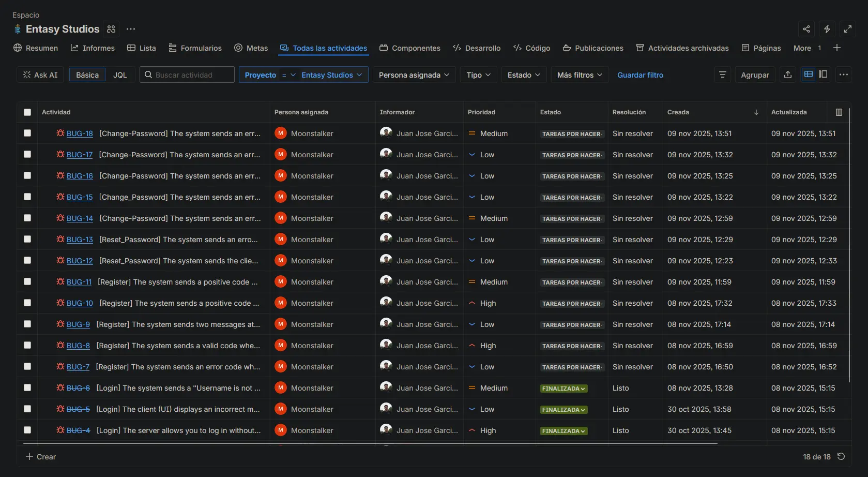Open the BUG-14 issue link

(80, 218)
